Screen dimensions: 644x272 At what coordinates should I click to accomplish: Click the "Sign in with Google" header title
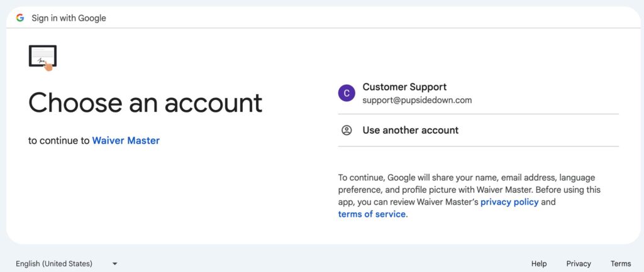tap(69, 18)
